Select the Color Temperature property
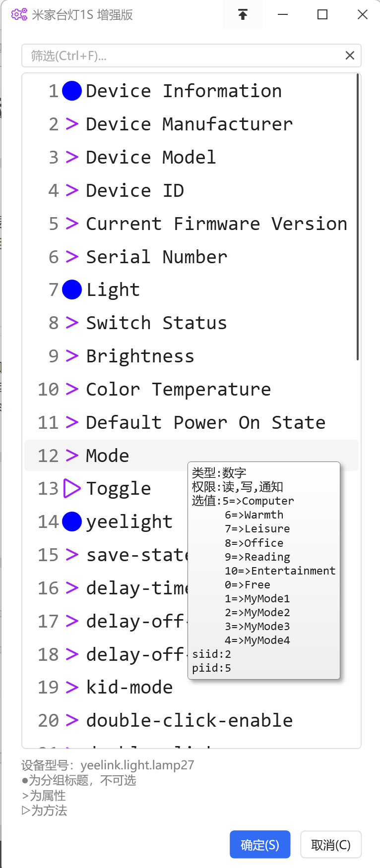Image resolution: width=380 pixels, height=868 pixels. point(191,389)
